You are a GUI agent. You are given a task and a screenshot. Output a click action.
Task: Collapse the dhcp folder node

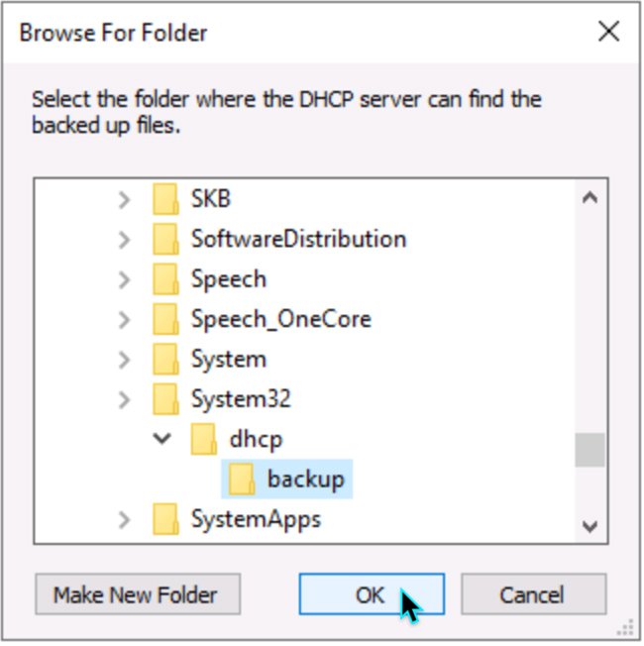coord(162,439)
